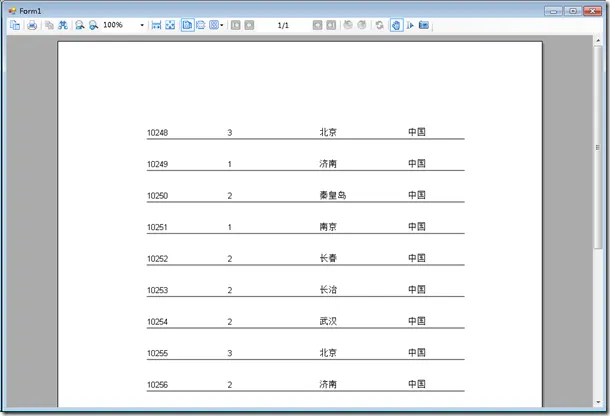Click order number 10255

(x=158, y=353)
